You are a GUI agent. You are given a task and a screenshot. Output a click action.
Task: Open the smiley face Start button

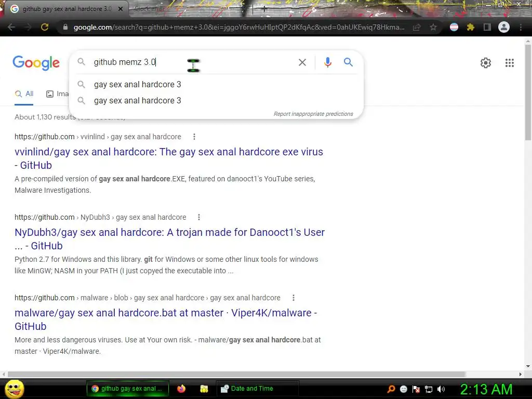[x=14, y=389]
